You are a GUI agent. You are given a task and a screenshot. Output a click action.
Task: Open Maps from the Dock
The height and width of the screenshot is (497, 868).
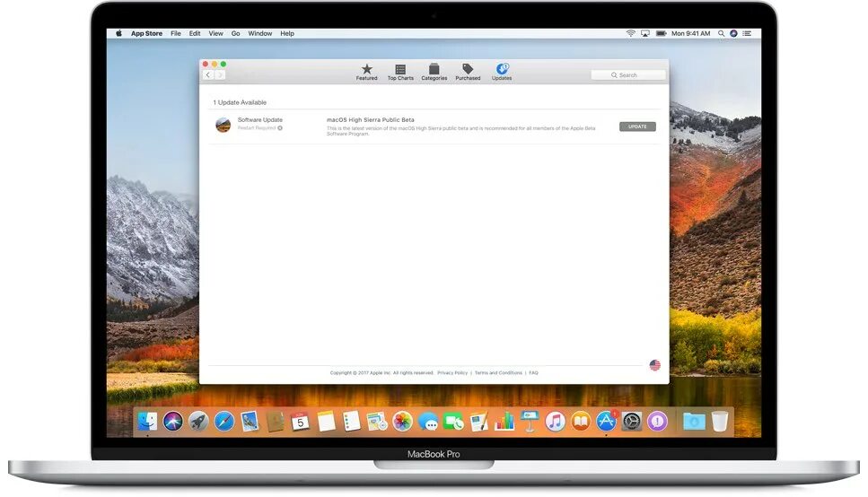point(377,421)
